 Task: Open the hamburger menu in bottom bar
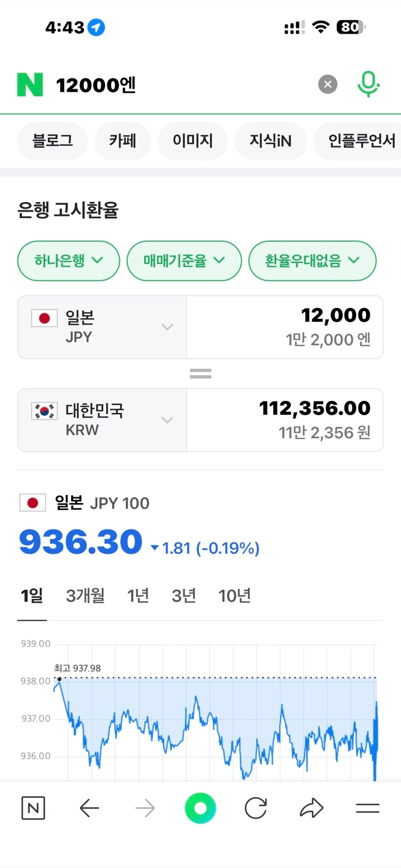[x=367, y=808]
